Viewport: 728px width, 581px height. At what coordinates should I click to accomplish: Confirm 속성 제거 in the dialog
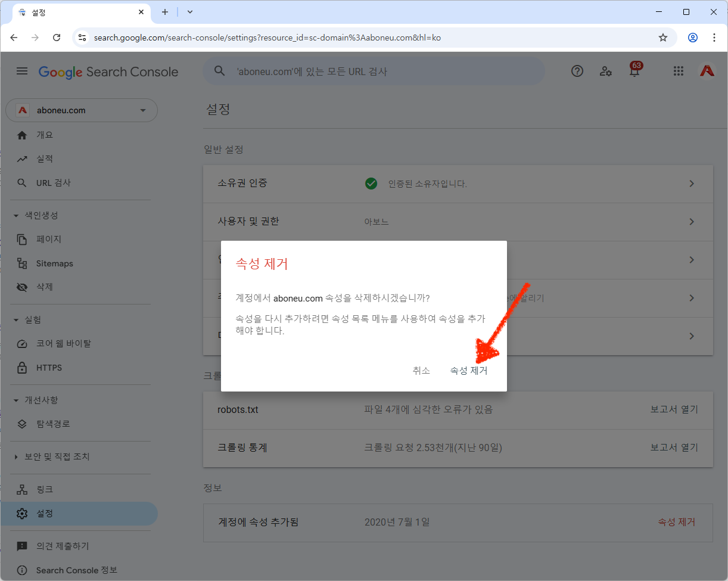pos(469,371)
